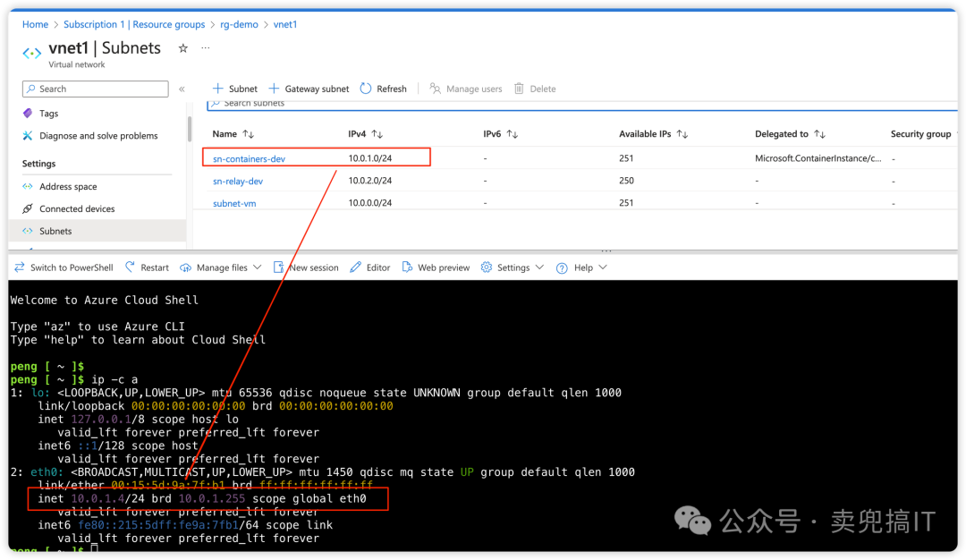The width and height of the screenshot is (966, 560).
Task: Click the sidebar vertical scrollbar
Action: click(189, 130)
